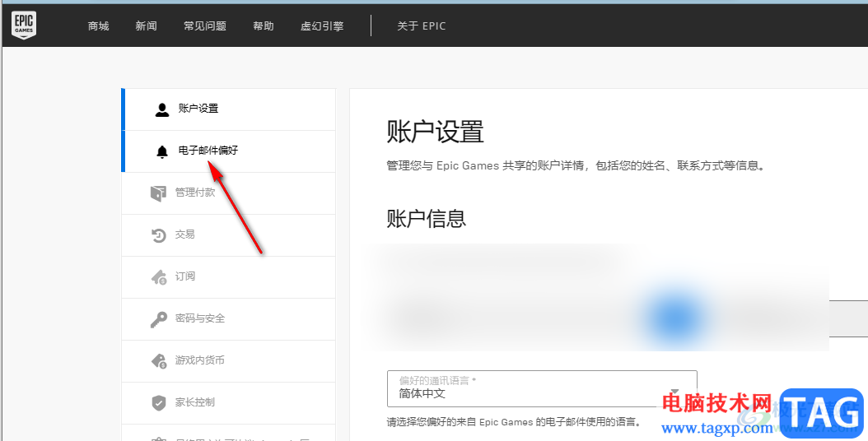The width and height of the screenshot is (868, 441).
Task: Click the coin tag icon beside 游戏内货币
Action: click(x=159, y=361)
